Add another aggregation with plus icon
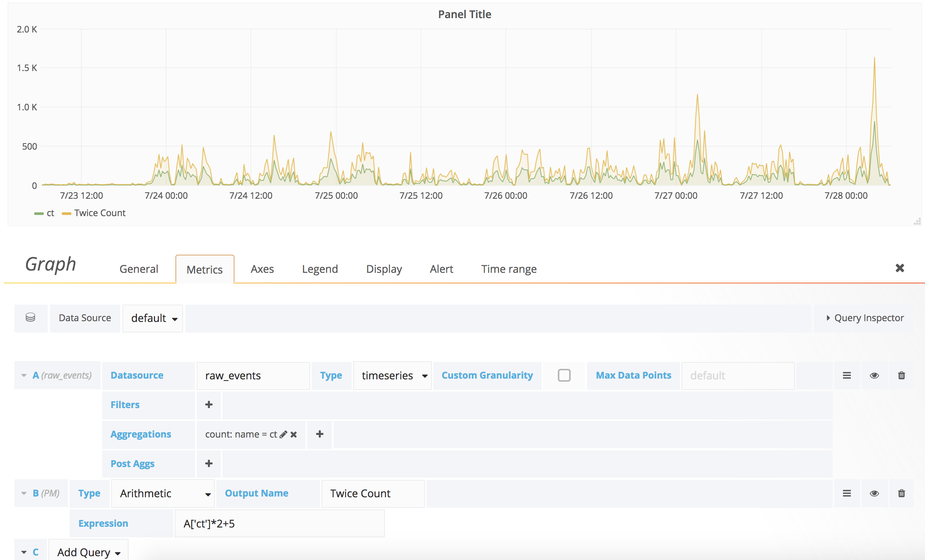This screenshot has height=560, width=925. click(320, 434)
